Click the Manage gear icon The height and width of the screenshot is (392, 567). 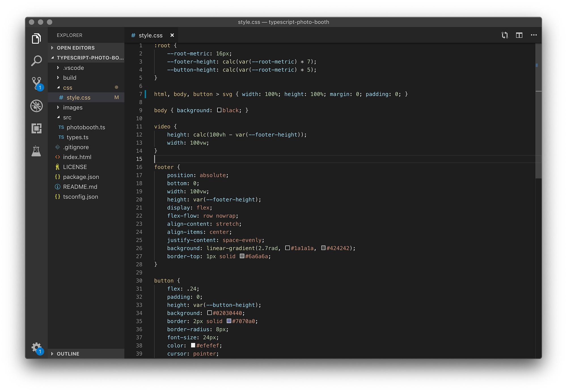[36, 347]
